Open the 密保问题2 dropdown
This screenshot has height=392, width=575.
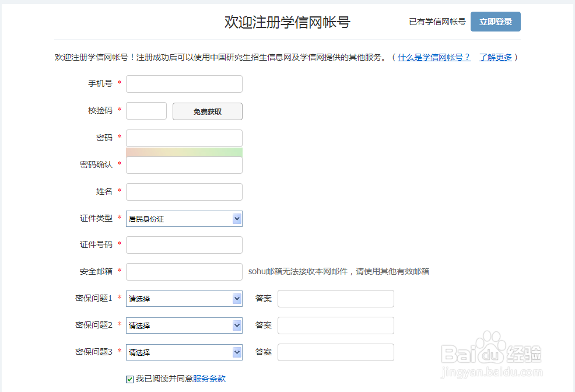pos(184,325)
